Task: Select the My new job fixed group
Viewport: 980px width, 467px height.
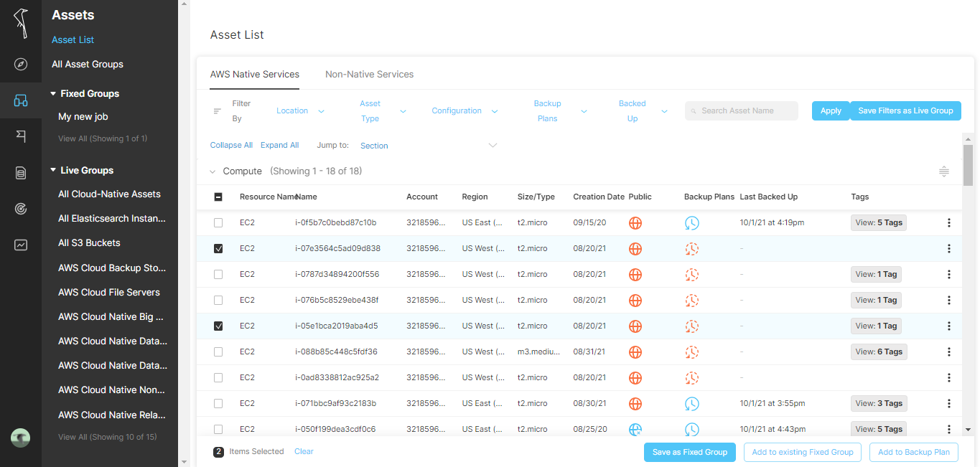Action: coord(83,117)
